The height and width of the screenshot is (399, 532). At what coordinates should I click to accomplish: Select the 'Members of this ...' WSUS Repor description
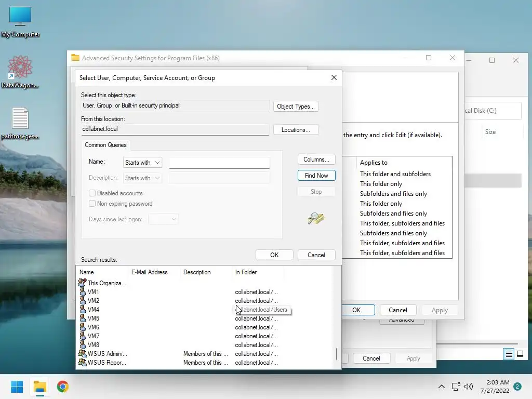[206, 362]
